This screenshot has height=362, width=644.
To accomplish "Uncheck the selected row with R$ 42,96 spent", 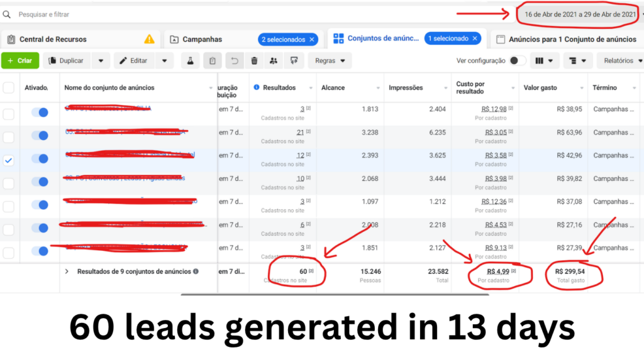I will tap(9, 160).
